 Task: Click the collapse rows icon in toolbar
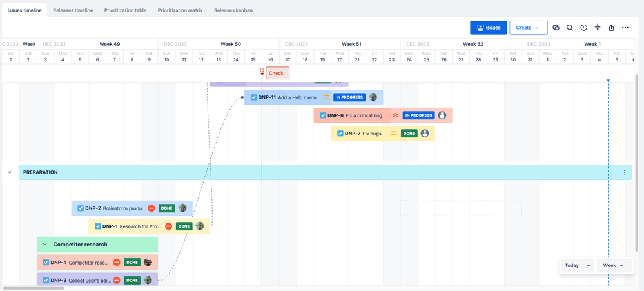point(598,28)
